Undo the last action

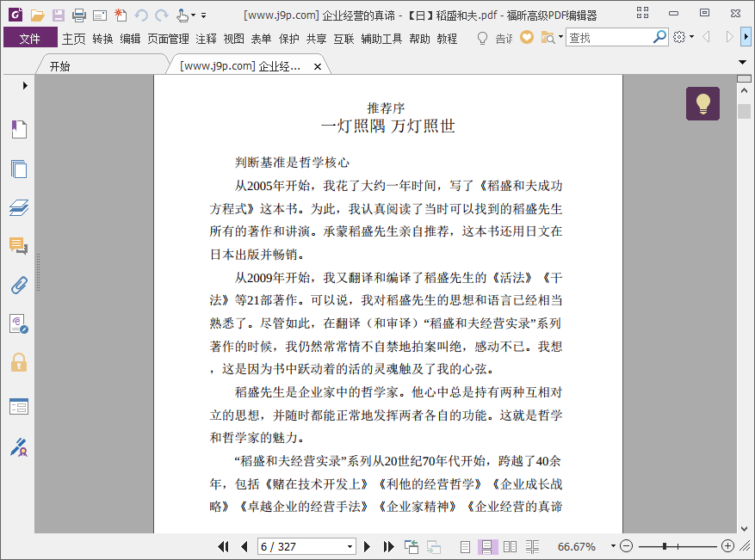coord(141,15)
